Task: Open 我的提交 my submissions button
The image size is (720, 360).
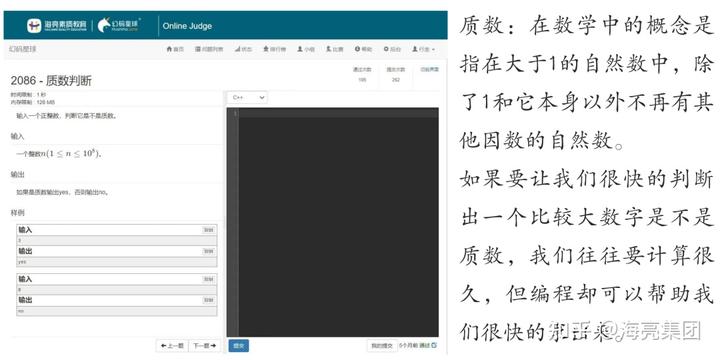Action: pyautogui.click(x=382, y=345)
